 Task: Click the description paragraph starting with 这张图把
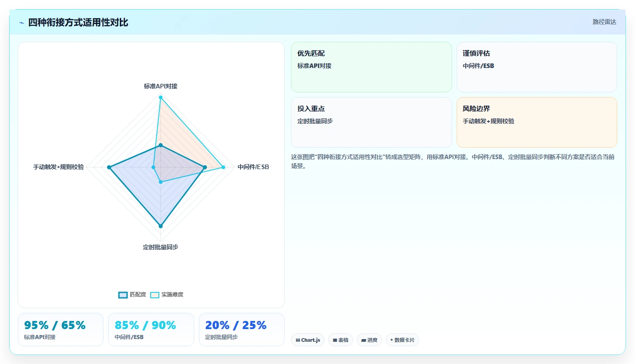pos(453,161)
